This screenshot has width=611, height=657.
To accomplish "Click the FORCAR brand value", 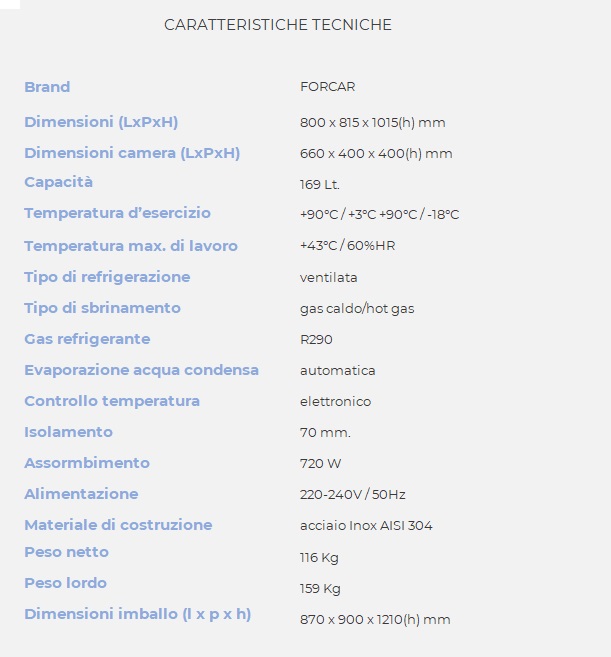I will click(x=327, y=87).
